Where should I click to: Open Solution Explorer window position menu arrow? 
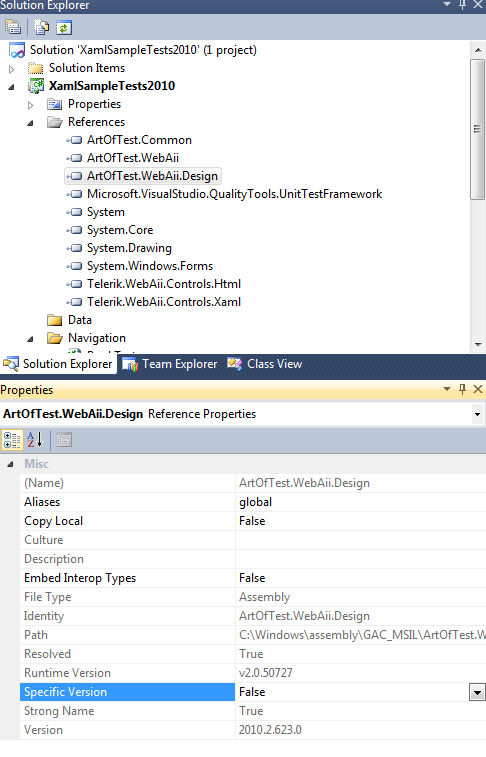point(447,4)
